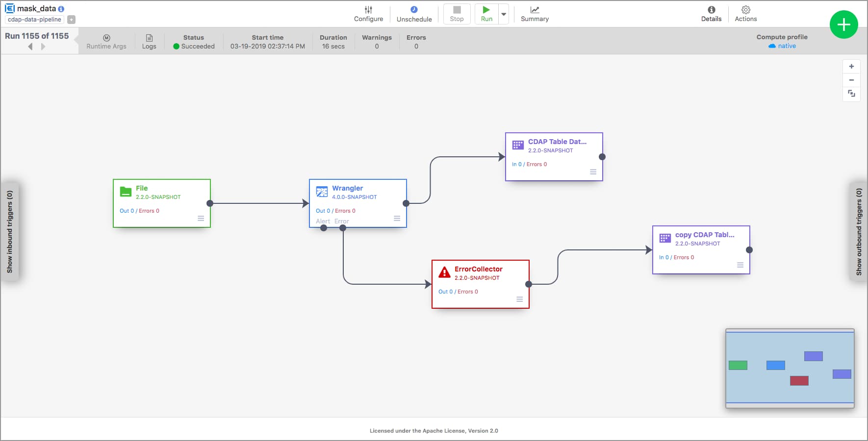This screenshot has height=441, width=868.
Task: Expand Show outbound triggers panel
Action: point(859,232)
